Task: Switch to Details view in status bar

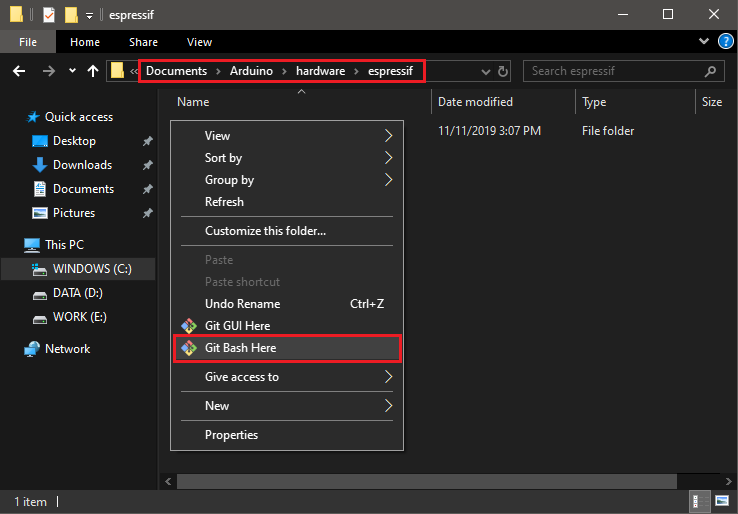Action: (700, 501)
